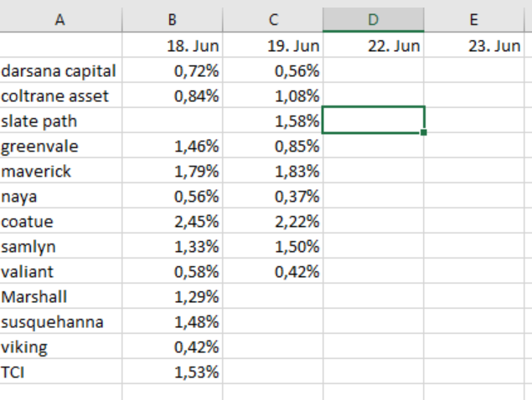Screen dimensions: 532x400
Task: Select column B header
Action: click(172, 20)
